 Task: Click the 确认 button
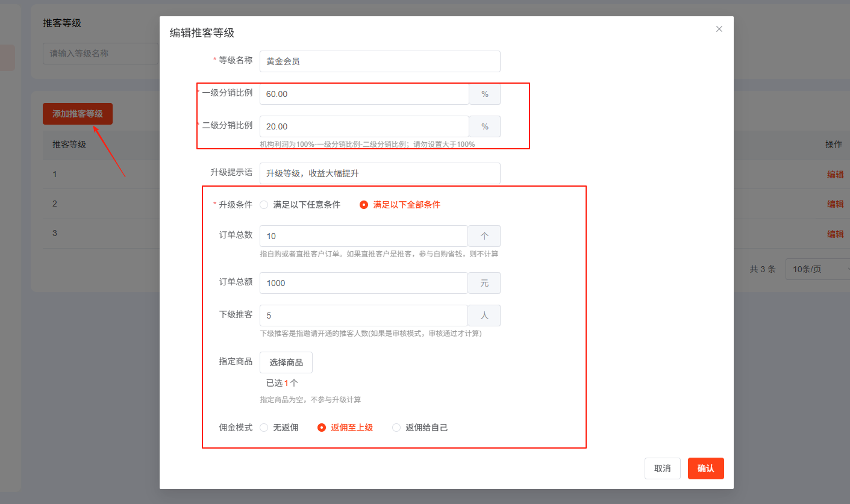point(705,468)
